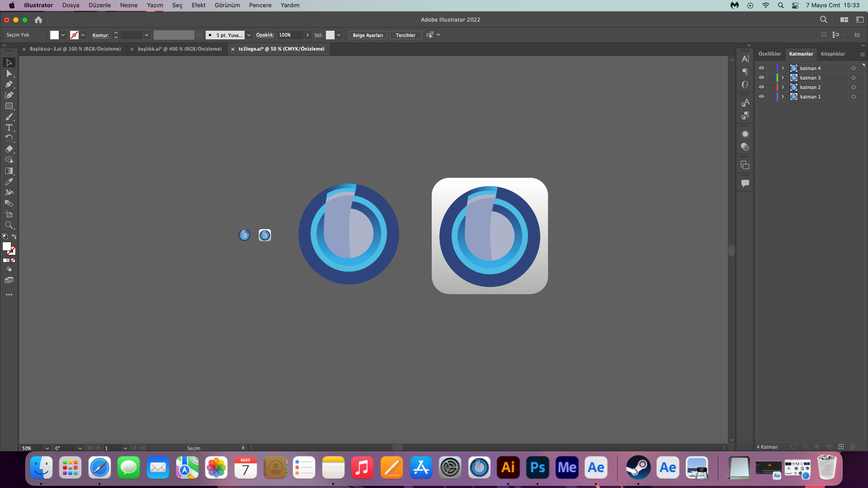The width and height of the screenshot is (868, 488).
Task: Select the Zoom tool
Action: [x=9, y=225]
